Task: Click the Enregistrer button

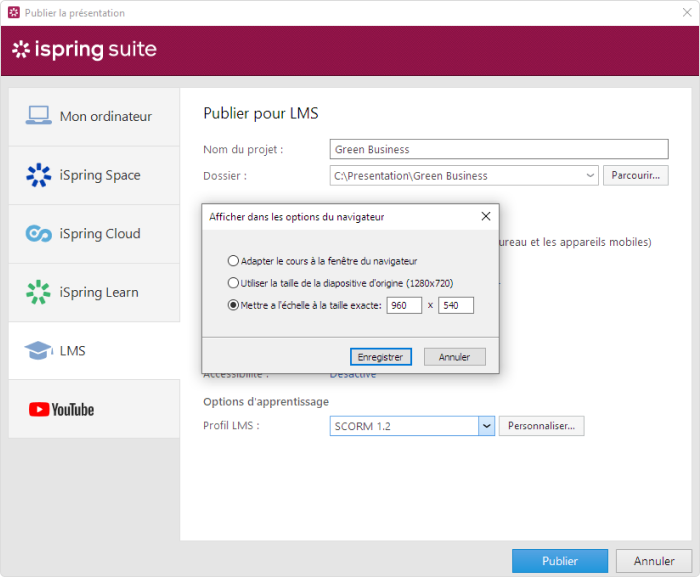Action: tap(381, 357)
